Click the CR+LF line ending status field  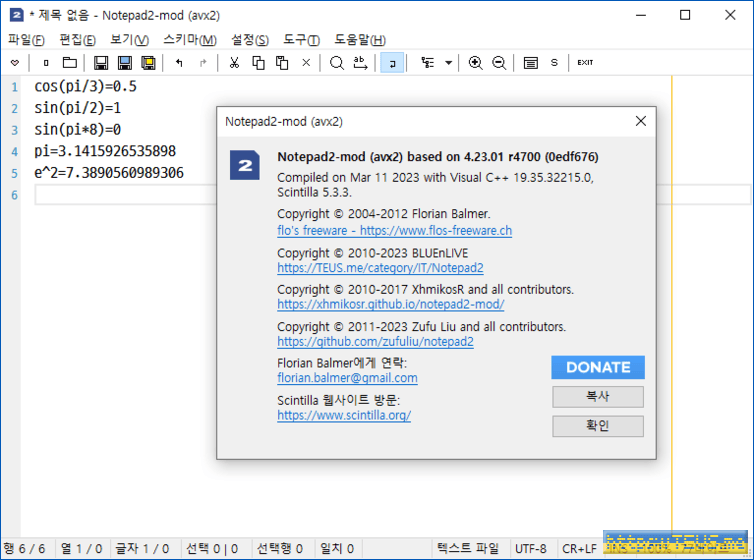pyautogui.click(x=579, y=548)
